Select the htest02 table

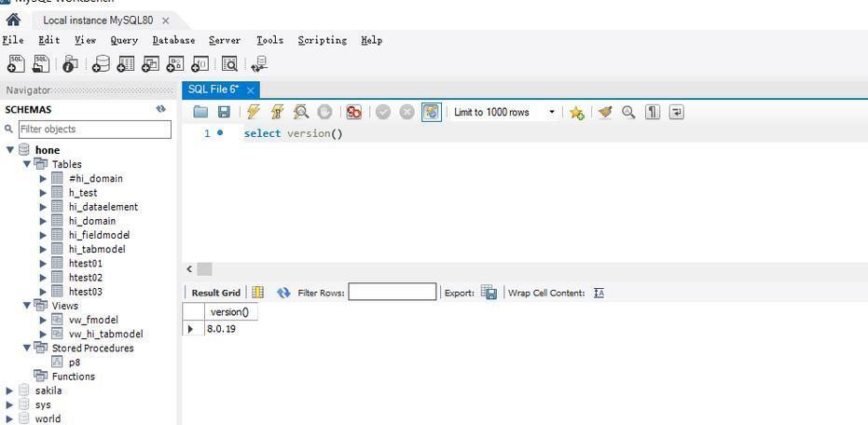pos(85,277)
